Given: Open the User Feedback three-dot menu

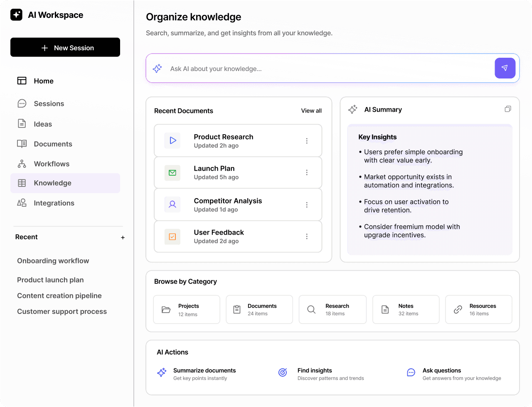Looking at the screenshot, I should (307, 236).
